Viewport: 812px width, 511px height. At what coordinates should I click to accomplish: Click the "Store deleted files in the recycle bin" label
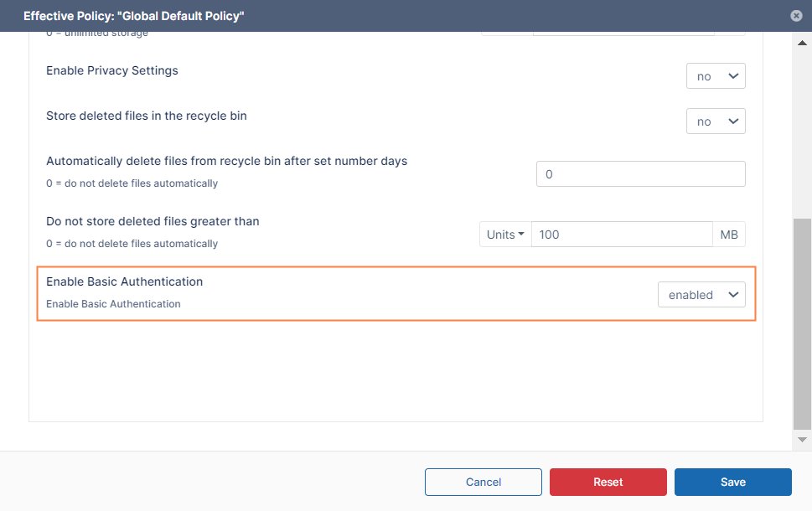[147, 116]
